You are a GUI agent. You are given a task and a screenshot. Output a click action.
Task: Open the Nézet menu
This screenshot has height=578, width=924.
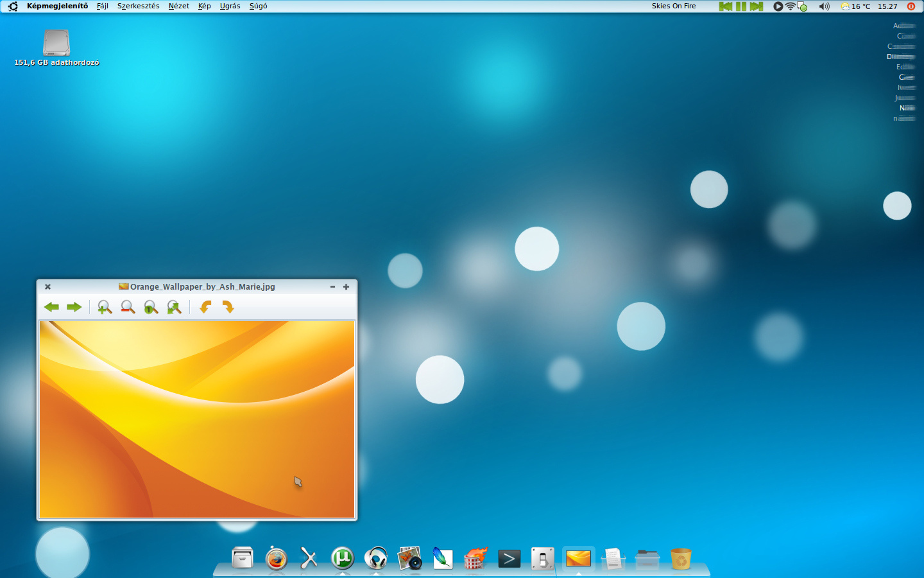pyautogui.click(x=179, y=6)
